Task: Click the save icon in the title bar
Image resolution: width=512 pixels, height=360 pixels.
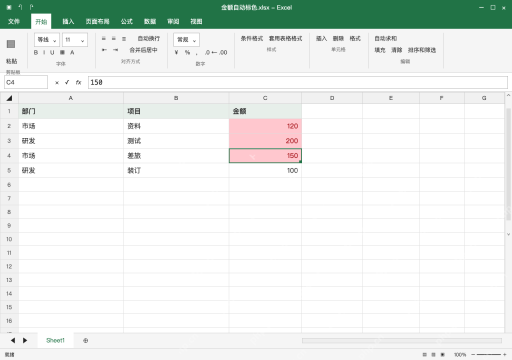Action: (9, 7)
